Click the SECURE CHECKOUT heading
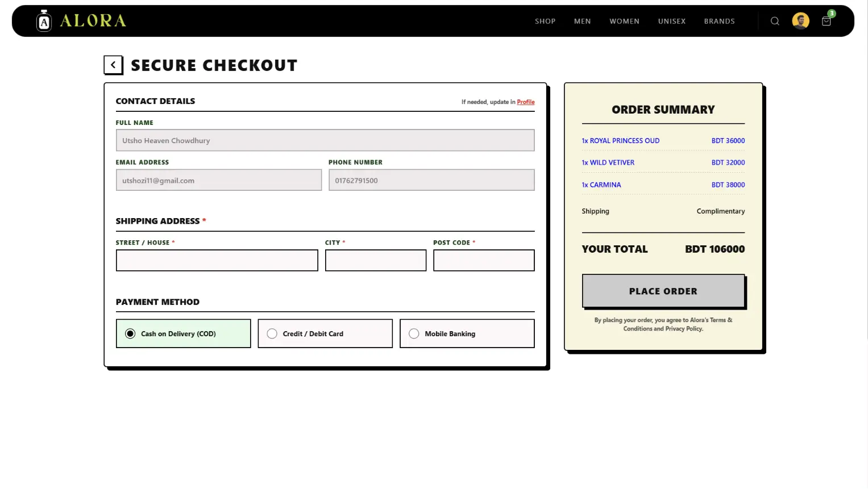Image resolution: width=868 pixels, height=489 pixels. pyautogui.click(x=214, y=65)
